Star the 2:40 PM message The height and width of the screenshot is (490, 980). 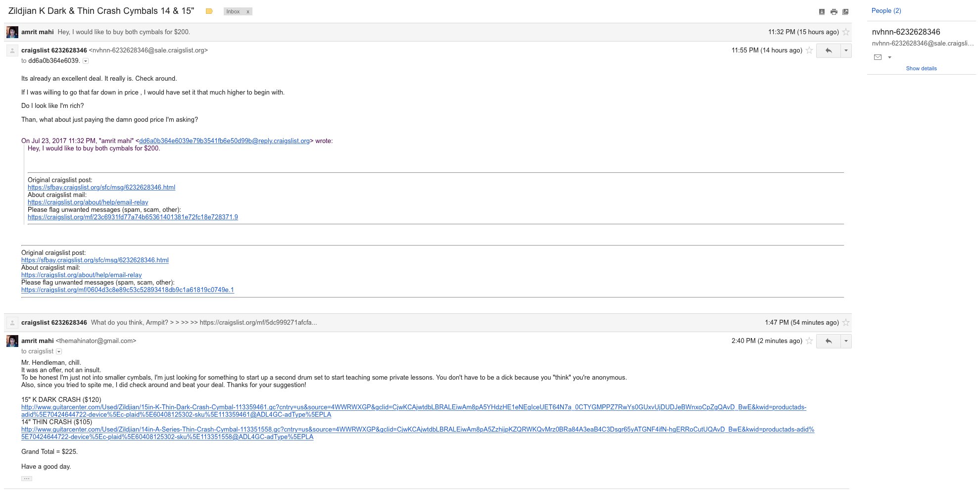click(809, 341)
